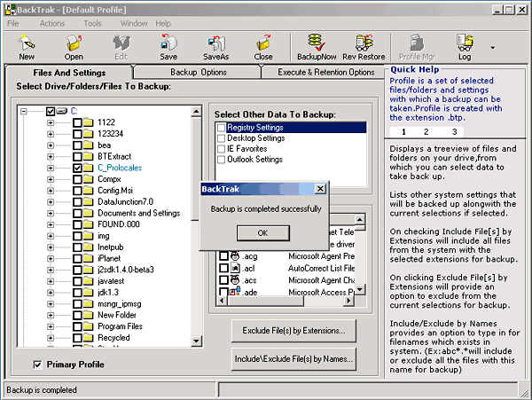The width and height of the screenshot is (532, 400).
Task: Toggle the C: drive checkbox
Action: 51,111
